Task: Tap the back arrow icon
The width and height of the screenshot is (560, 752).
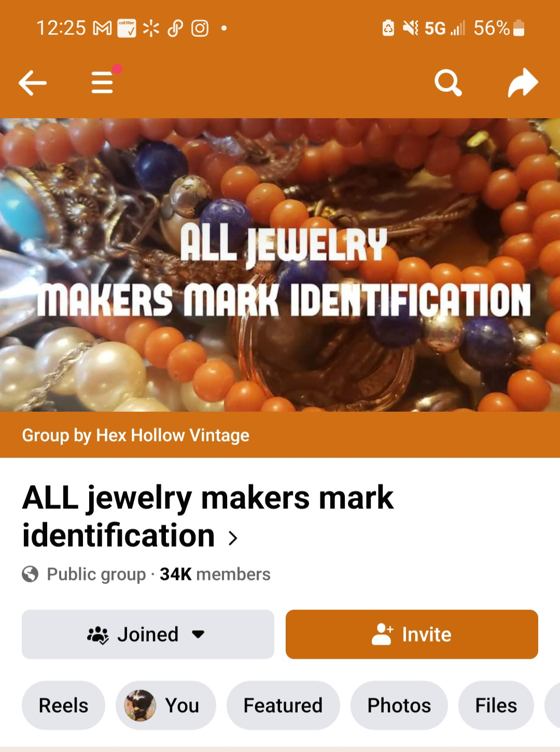Action: click(33, 83)
